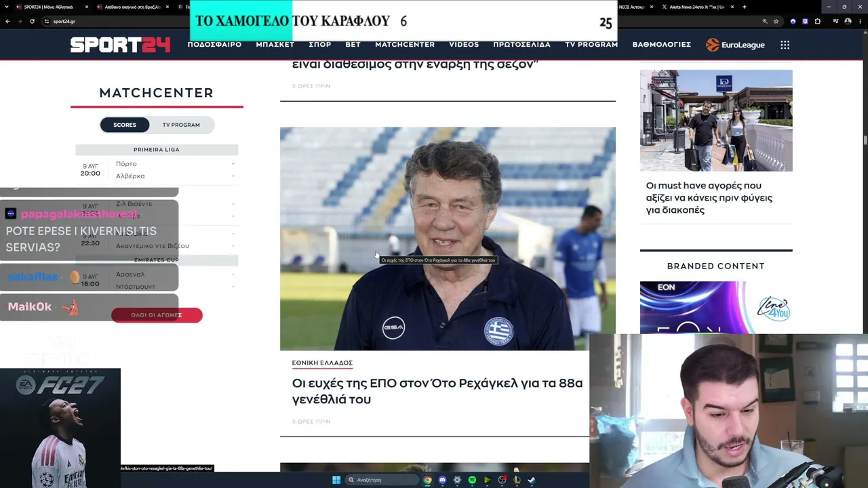868x488 pixels.
Task: Open the Ότο Ρεχάγκελ birthday article headline
Action: pos(437,391)
